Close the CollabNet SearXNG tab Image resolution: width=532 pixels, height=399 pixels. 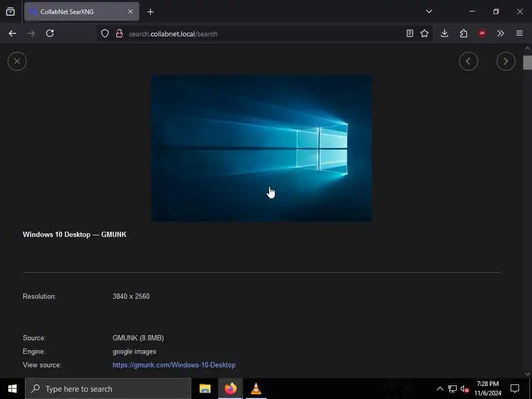click(130, 11)
